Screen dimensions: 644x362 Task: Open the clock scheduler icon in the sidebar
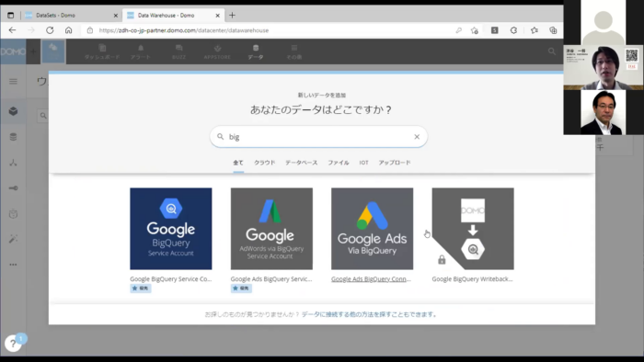pyautogui.click(x=13, y=213)
